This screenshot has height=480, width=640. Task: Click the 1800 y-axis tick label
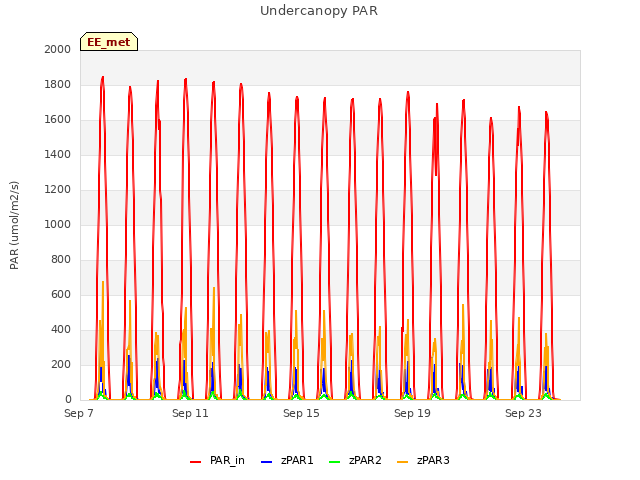tap(58, 84)
